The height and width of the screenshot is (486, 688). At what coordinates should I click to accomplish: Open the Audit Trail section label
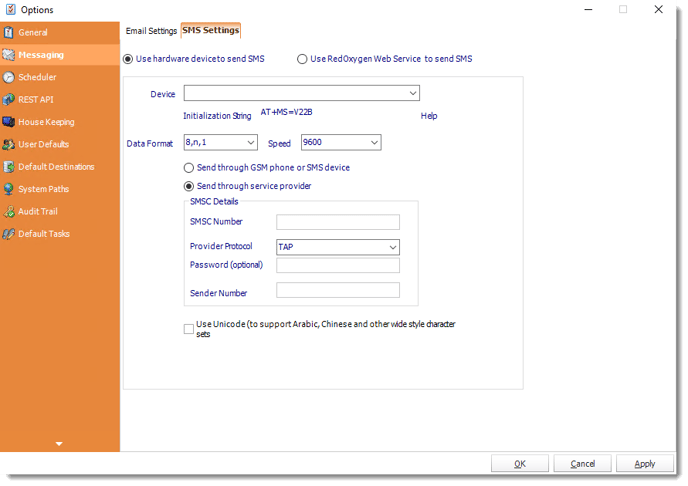coord(38,211)
